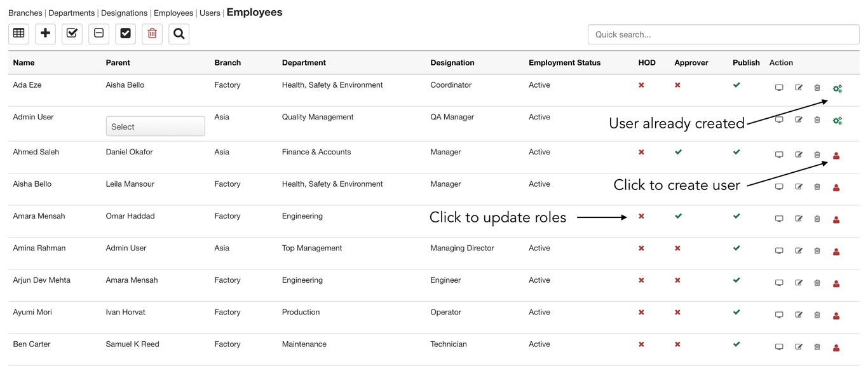868x366 pixels.
Task: Edit the Ayumi Mori employee row
Action: pyautogui.click(x=799, y=315)
